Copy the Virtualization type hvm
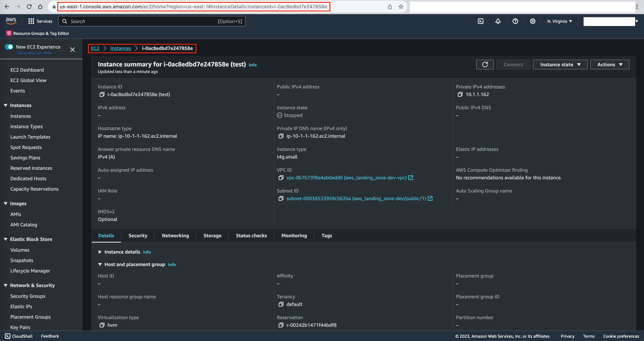 [x=102, y=325]
